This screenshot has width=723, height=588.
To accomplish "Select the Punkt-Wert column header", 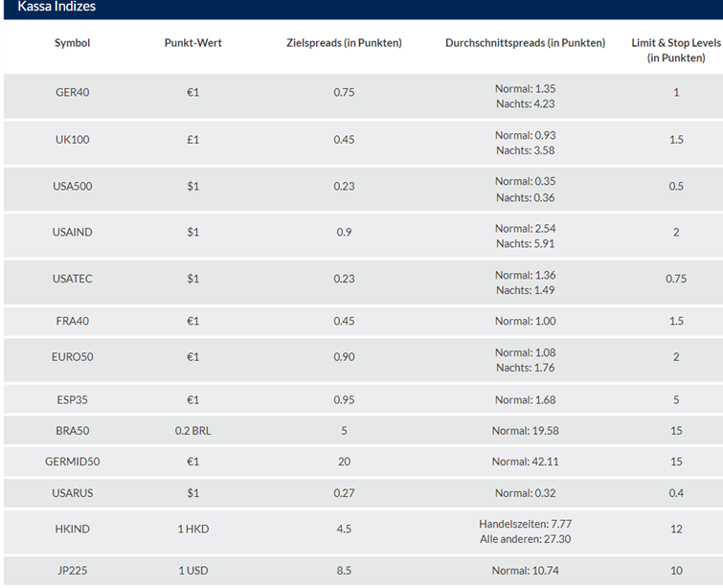I will [x=193, y=43].
